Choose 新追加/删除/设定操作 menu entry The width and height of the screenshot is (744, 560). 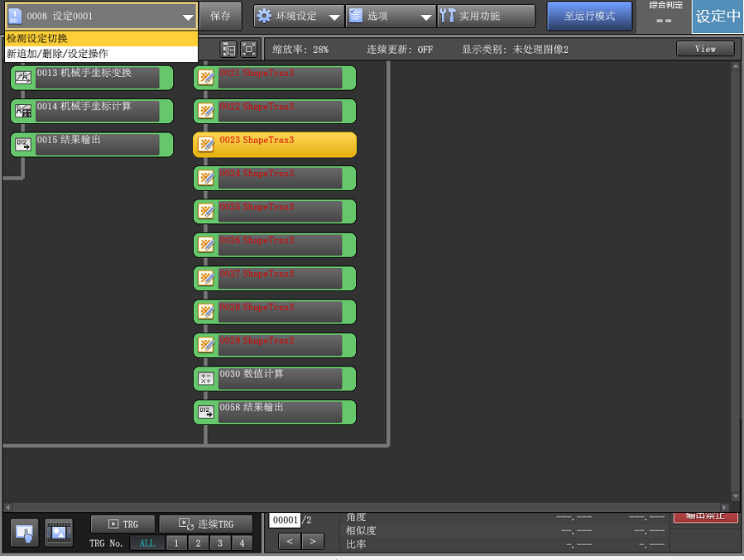click(x=101, y=54)
